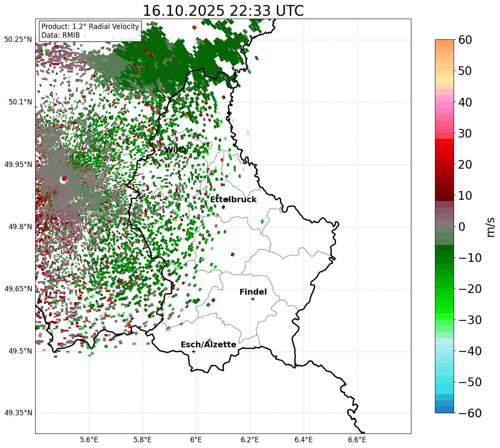This screenshot has width=500, height=448.
Task: Click the Ettelbruck city label
Action: [233, 199]
